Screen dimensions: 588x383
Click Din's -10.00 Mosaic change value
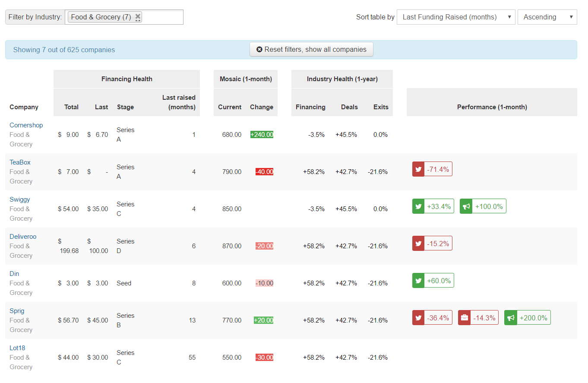tap(264, 283)
